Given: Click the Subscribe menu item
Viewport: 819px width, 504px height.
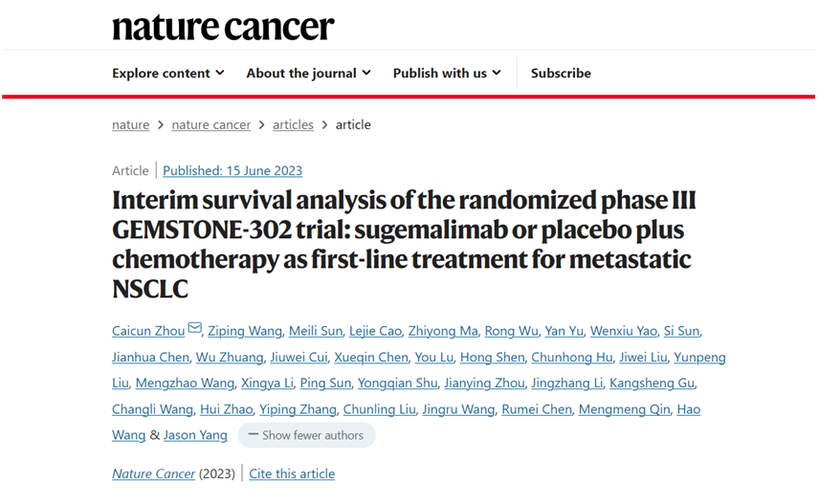Looking at the screenshot, I should pyautogui.click(x=561, y=73).
